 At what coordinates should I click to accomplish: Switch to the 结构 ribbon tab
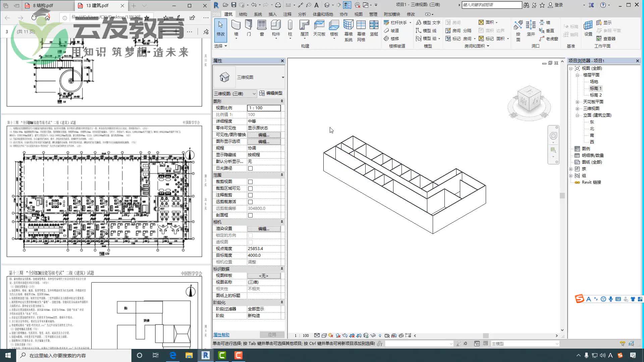[243, 14]
